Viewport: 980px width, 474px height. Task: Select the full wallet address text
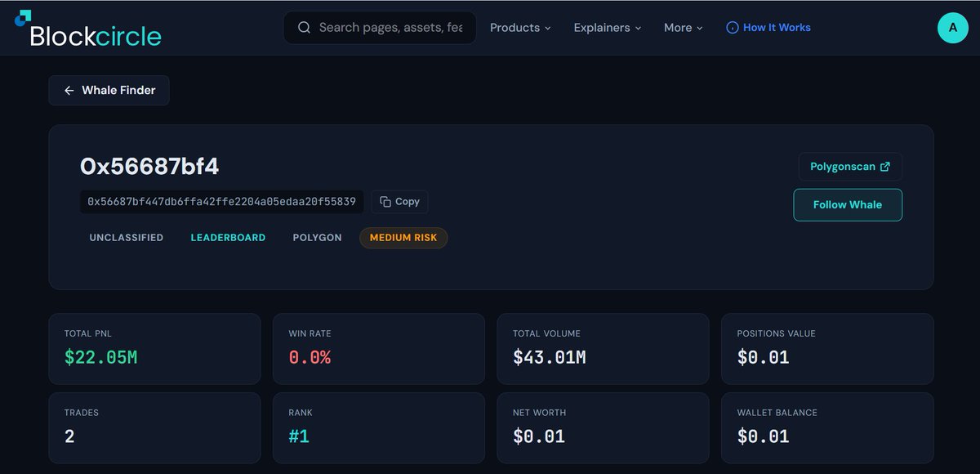tap(221, 202)
